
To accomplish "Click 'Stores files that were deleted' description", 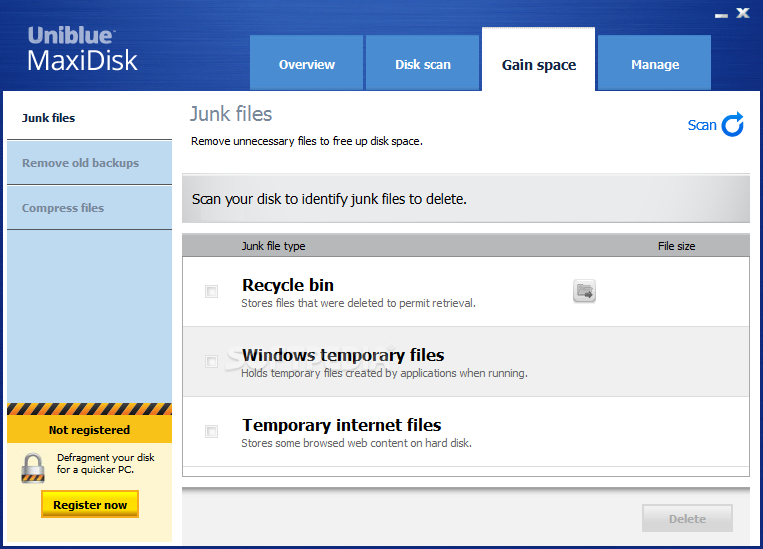I will (358, 303).
